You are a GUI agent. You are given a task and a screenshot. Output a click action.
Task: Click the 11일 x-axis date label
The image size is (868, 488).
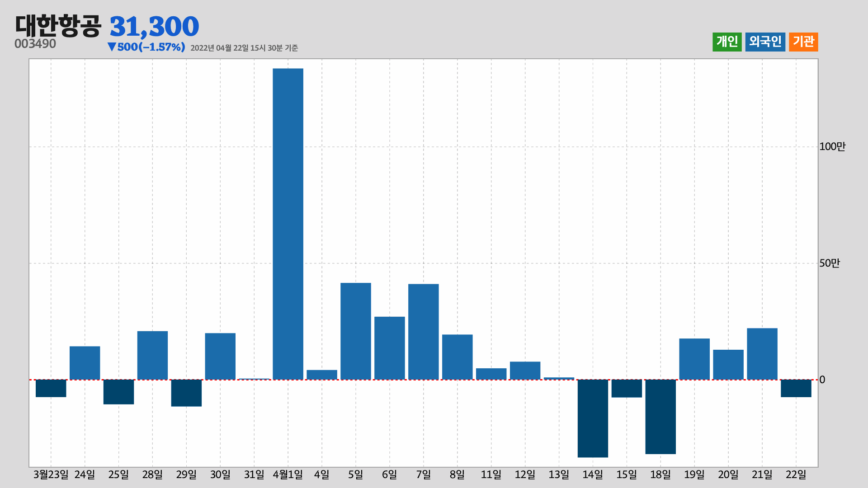pyautogui.click(x=491, y=475)
